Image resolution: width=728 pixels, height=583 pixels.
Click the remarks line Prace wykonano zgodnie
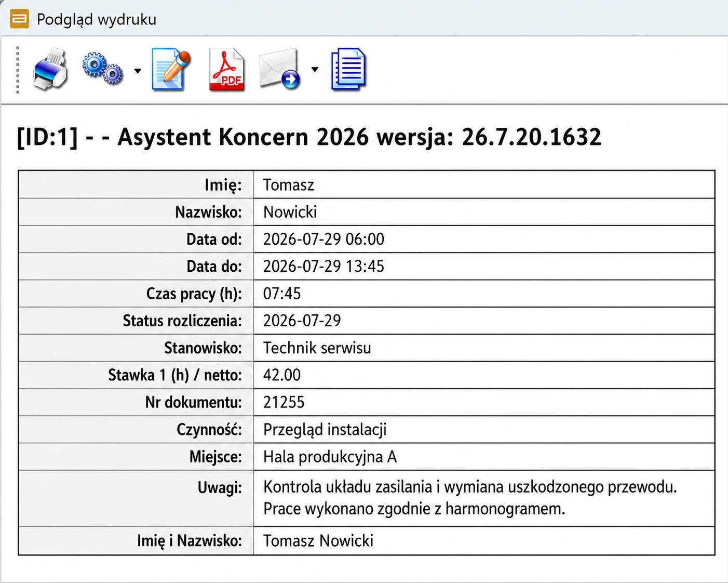[x=414, y=509]
